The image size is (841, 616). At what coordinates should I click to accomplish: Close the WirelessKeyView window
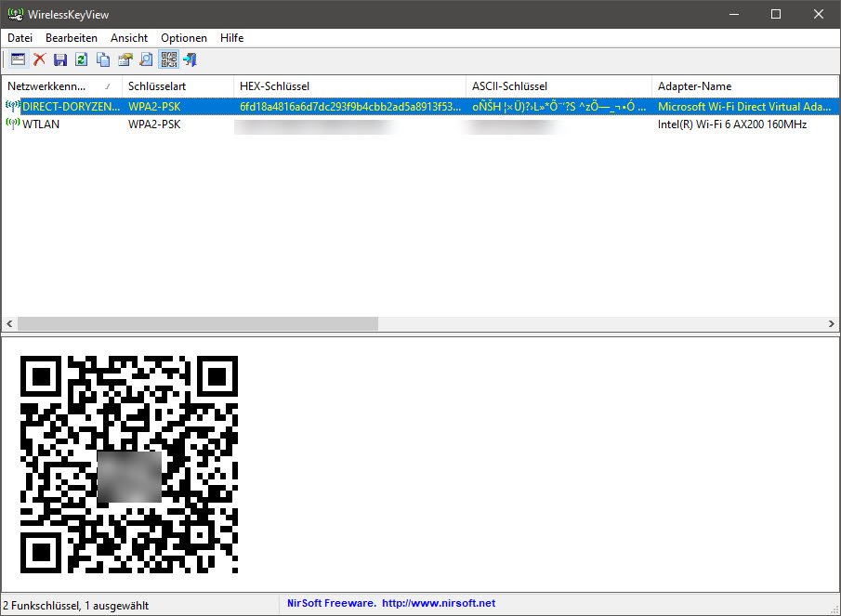pos(819,15)
